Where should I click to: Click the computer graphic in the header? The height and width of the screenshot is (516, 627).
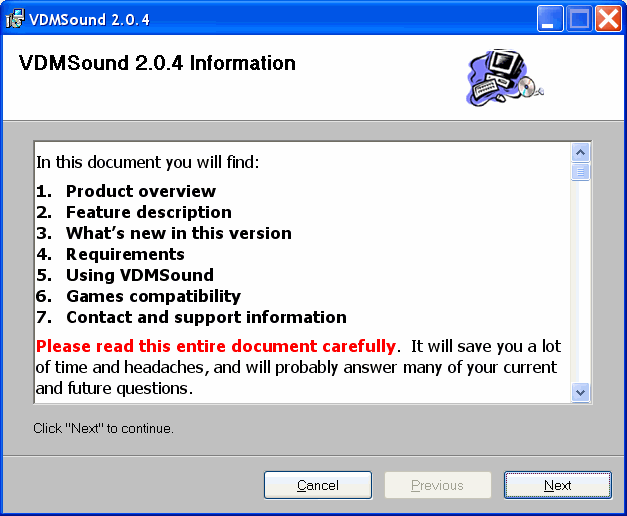[x=505, y=78]
